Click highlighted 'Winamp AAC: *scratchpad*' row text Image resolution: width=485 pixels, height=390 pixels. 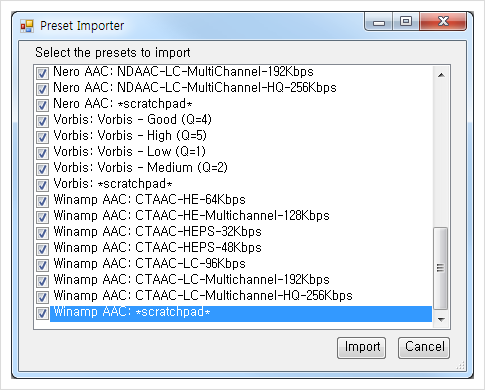tap(132, 312)
